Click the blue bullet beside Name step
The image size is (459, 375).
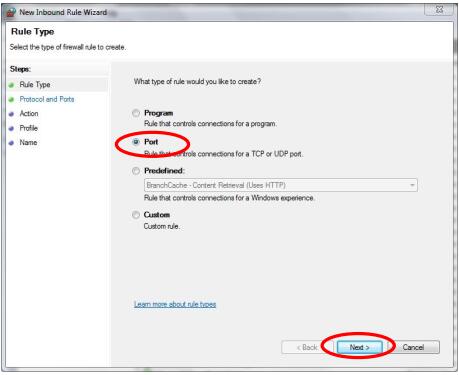(x=12, y=143)
